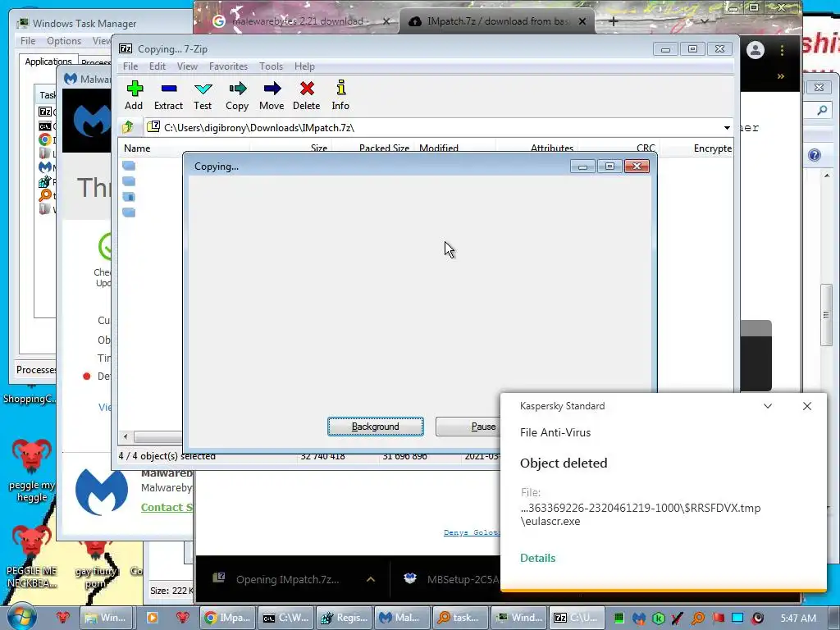The height and width of the screenshot is (630, 840).
Task: Open the peggle my heggle desktop icon
Action: (32, 470)
